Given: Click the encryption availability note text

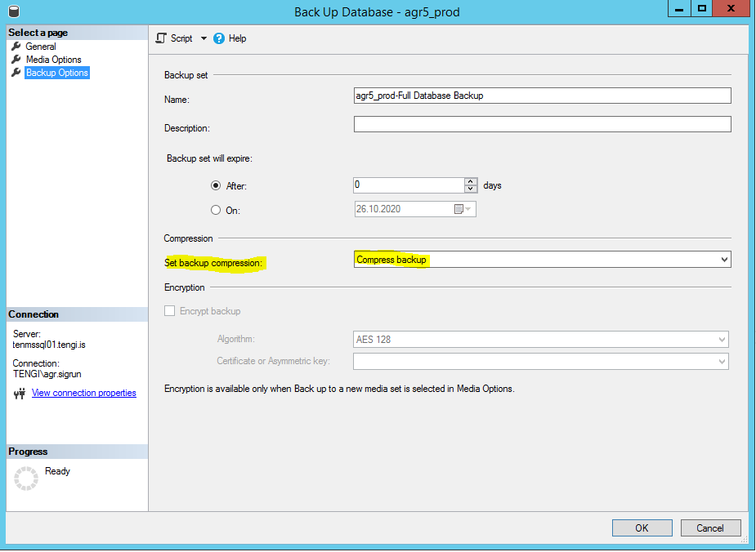Looking at the screenshot, I should pyautogui.click(x=339, y=389).
